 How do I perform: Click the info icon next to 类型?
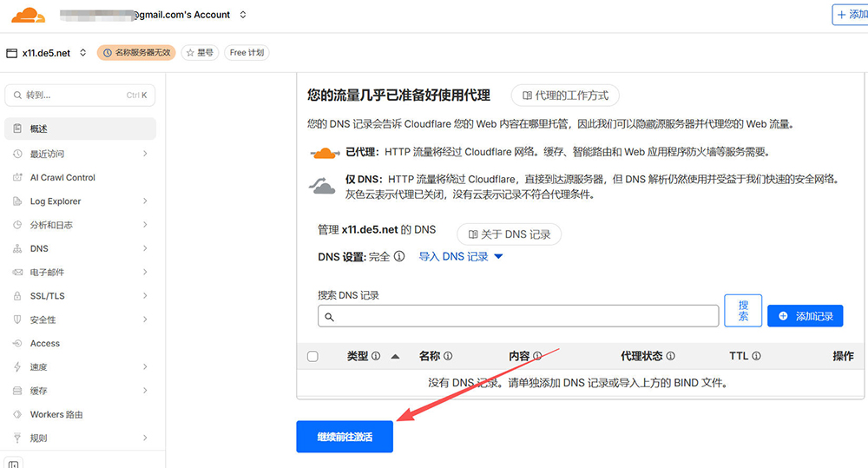coord(376,356)
